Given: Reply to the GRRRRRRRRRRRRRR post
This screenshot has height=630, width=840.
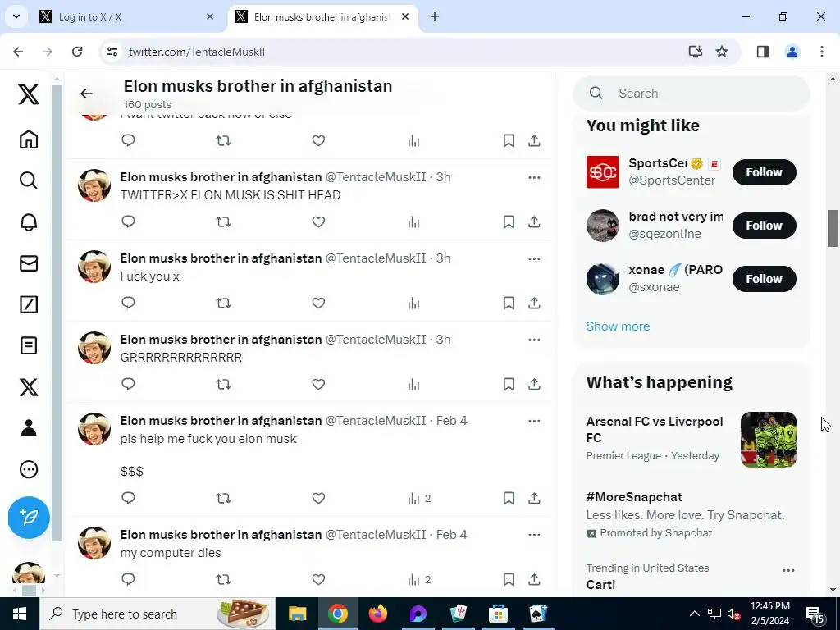Looking at the screenshot, I should [x=128, y=384].
